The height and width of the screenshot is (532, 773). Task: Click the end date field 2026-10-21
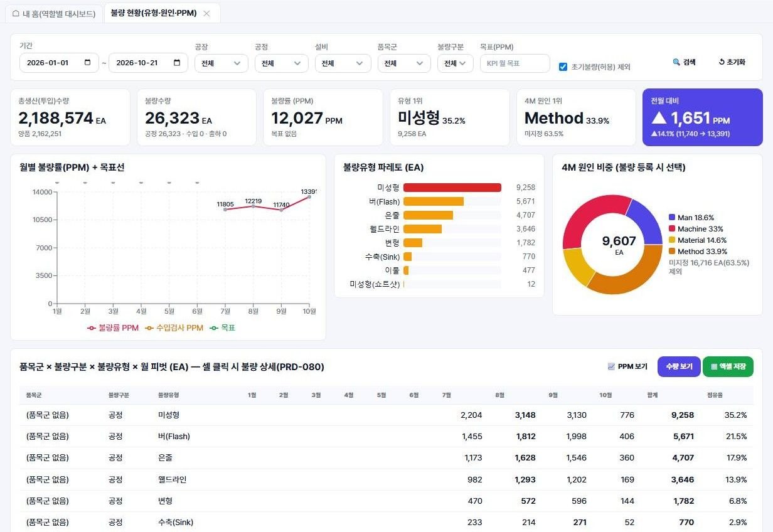[x=148, y=63]
